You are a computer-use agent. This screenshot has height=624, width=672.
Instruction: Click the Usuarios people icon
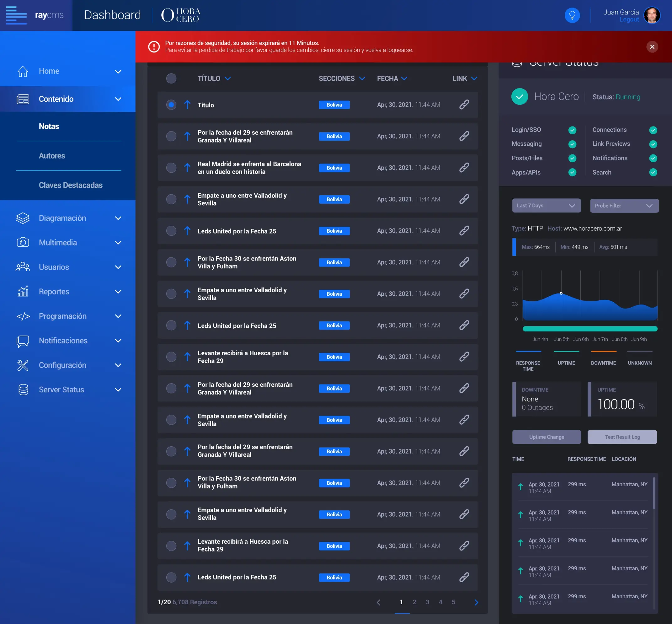coord(23,267)
